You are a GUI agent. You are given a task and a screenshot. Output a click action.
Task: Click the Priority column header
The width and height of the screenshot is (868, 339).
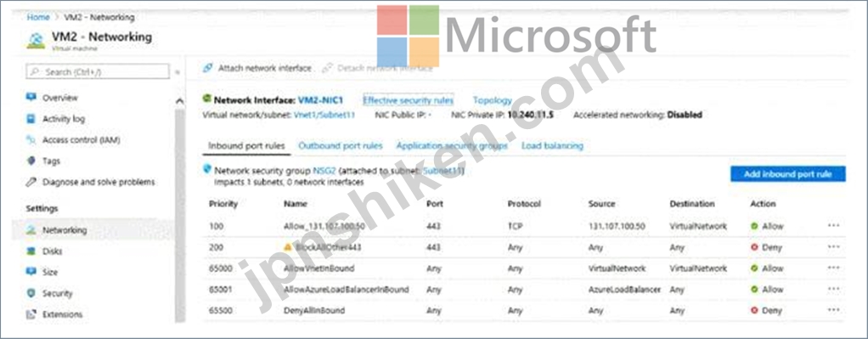pyautogui.click(x=223, y=204)
